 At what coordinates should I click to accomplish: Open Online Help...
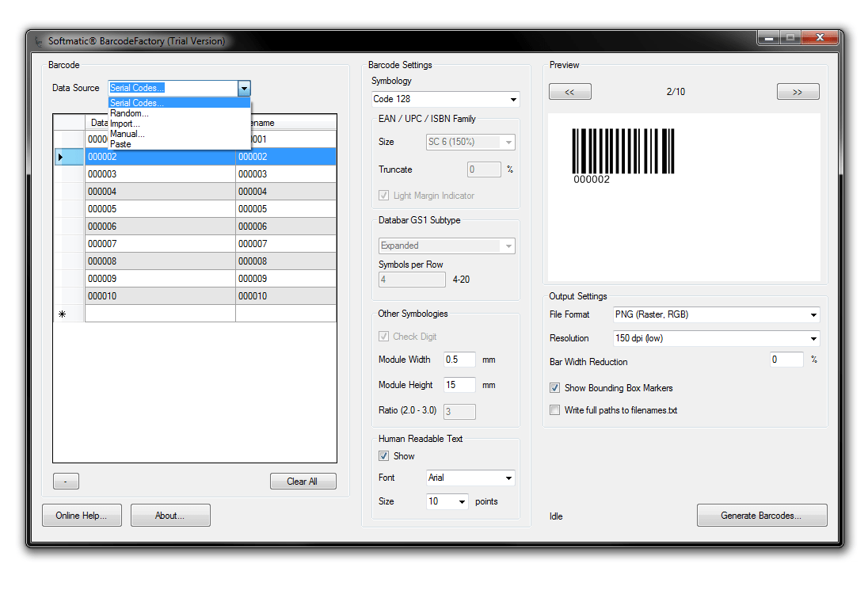pyautogui.click(x=82, y=516)
